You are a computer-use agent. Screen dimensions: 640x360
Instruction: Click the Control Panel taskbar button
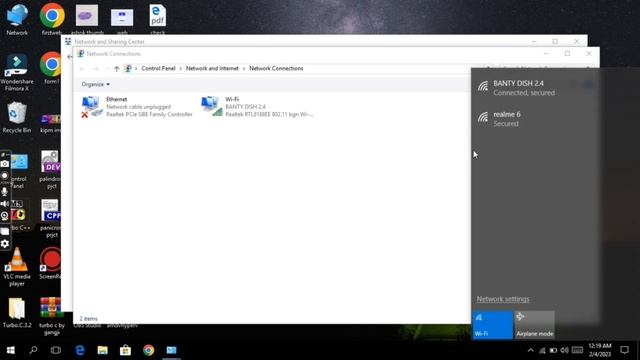(x=171, y=350)
